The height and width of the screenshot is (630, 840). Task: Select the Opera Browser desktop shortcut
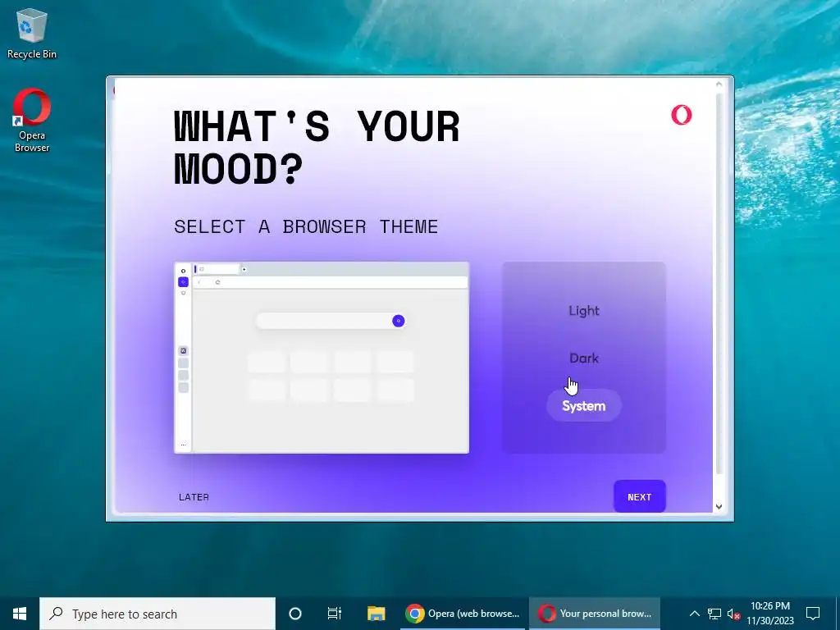32,121
